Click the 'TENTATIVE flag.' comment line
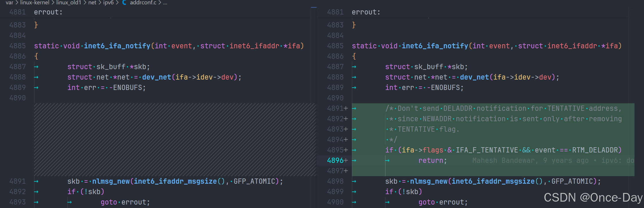644x208 pixels. tap(422, 129)
